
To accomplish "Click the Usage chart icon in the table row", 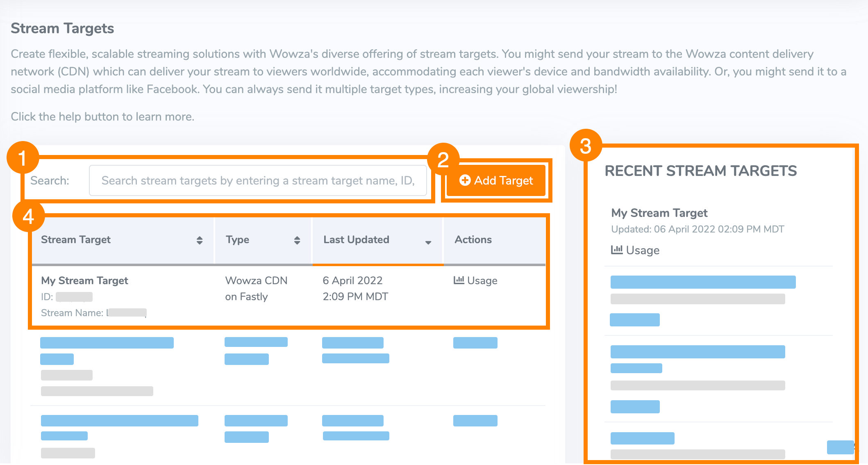I will 459,280.
